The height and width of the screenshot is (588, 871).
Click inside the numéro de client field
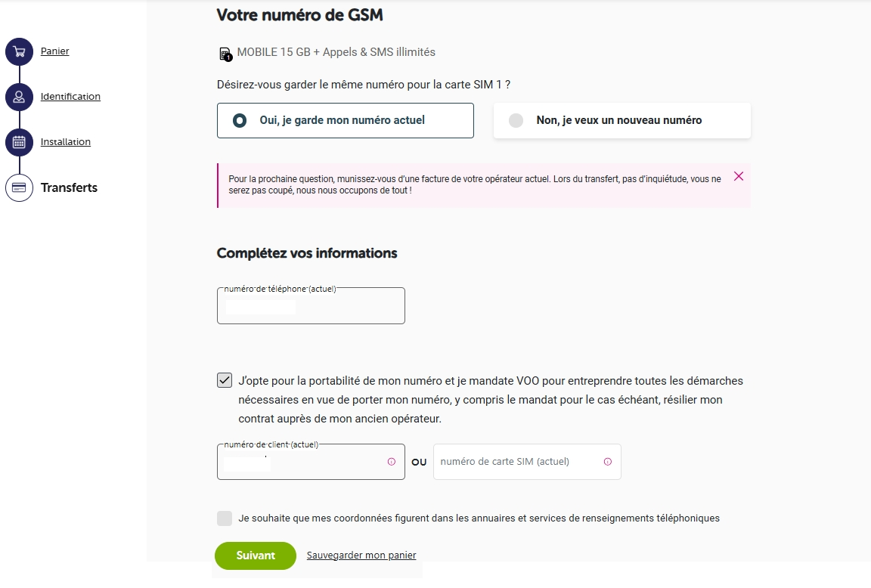tap(302, 462)
